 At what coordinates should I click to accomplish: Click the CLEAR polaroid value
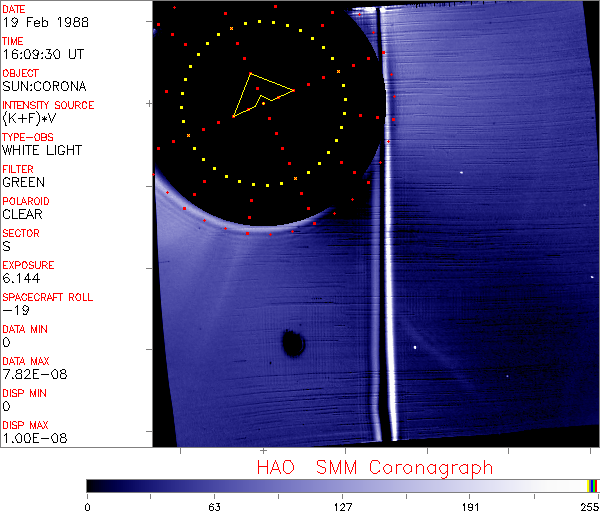23,214
